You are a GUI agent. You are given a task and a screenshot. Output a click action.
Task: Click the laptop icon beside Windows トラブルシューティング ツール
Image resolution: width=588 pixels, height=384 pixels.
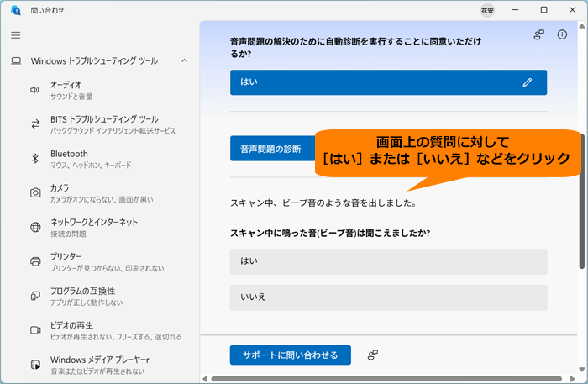pyautogui.click(x=16, y=60)
